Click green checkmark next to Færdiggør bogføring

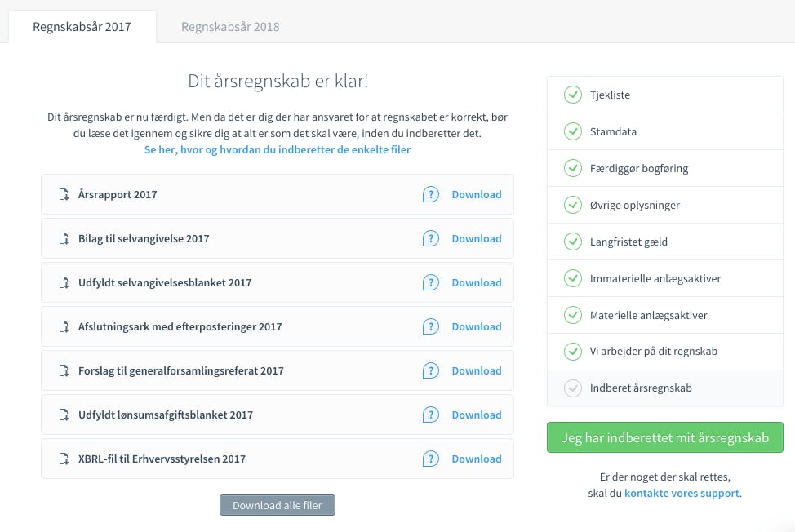click(x=573, y=168)
